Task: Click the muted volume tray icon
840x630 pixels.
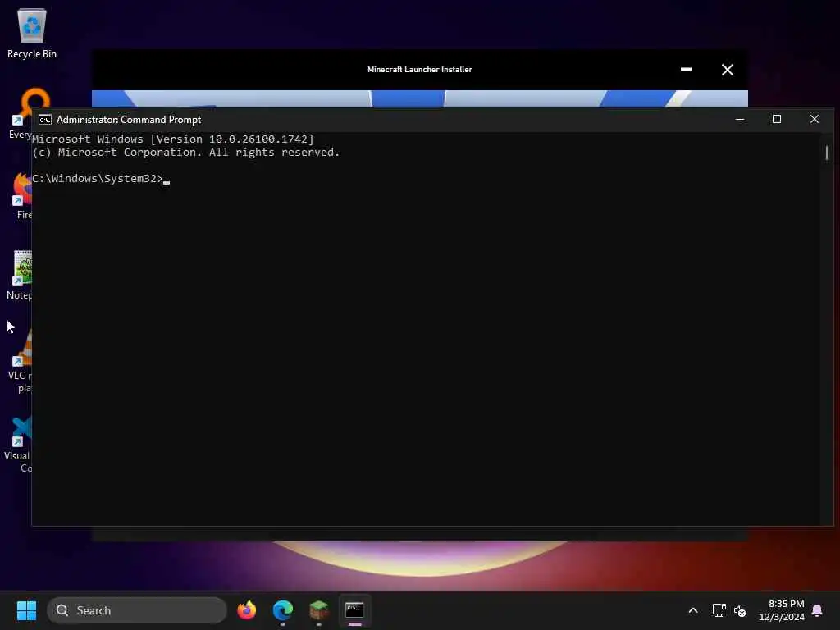Action: click(740, 610)
